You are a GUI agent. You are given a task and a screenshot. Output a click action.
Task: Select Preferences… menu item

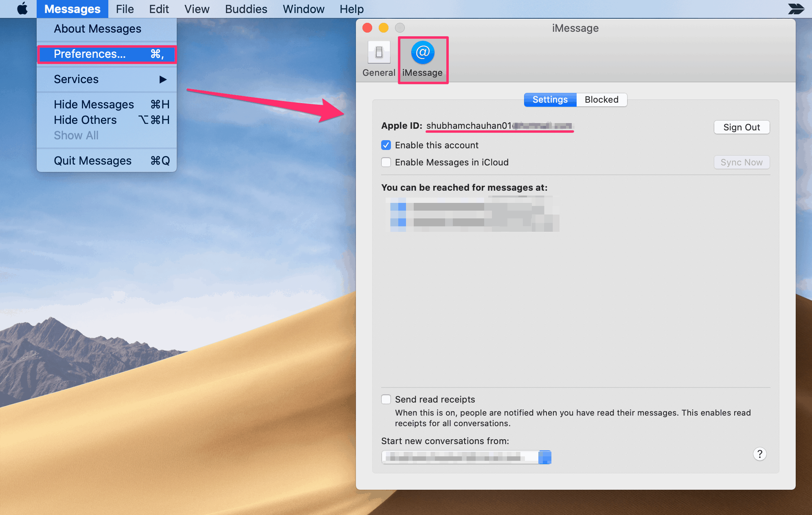pos(107,54)
